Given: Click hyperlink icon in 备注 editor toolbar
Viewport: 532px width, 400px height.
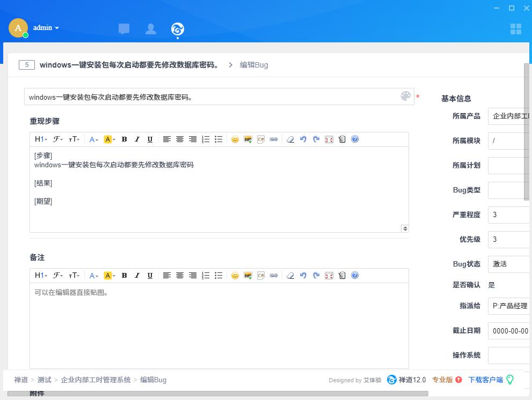Looking at the screenshot, I should point(274,276).
